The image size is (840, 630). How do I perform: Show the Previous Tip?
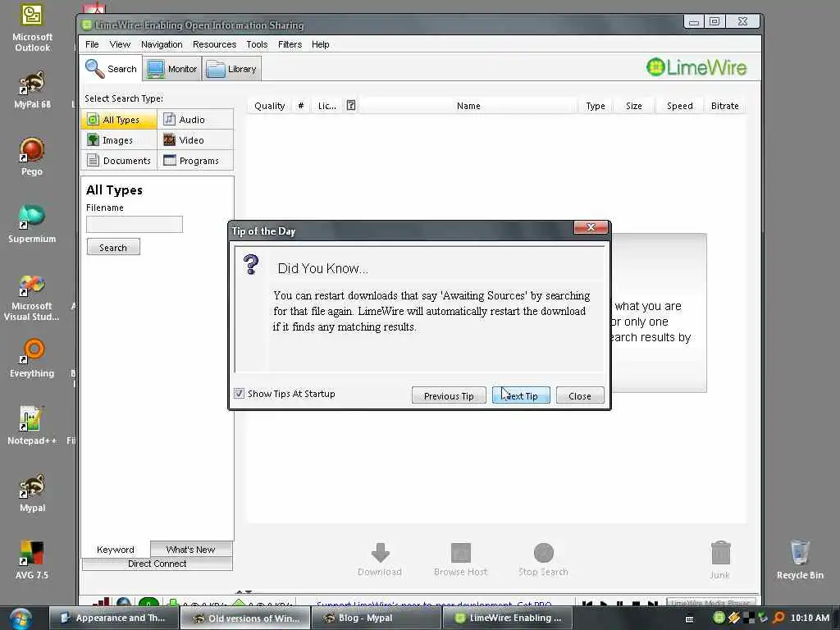coord(449,395)
